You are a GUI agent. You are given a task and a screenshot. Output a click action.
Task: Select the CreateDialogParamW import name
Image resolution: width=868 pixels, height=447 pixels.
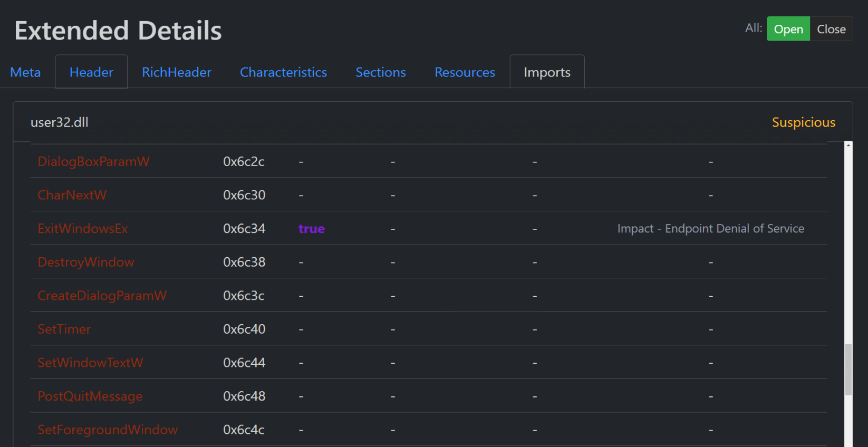point(102,296)
